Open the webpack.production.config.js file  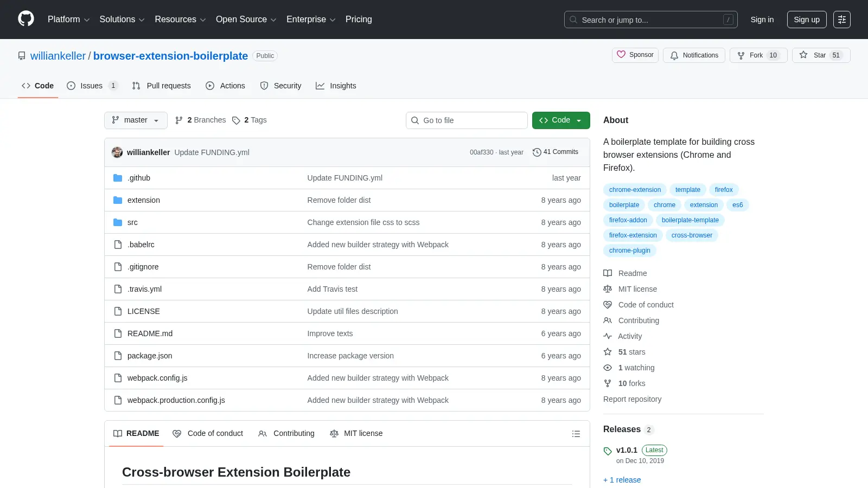(176, 400)
